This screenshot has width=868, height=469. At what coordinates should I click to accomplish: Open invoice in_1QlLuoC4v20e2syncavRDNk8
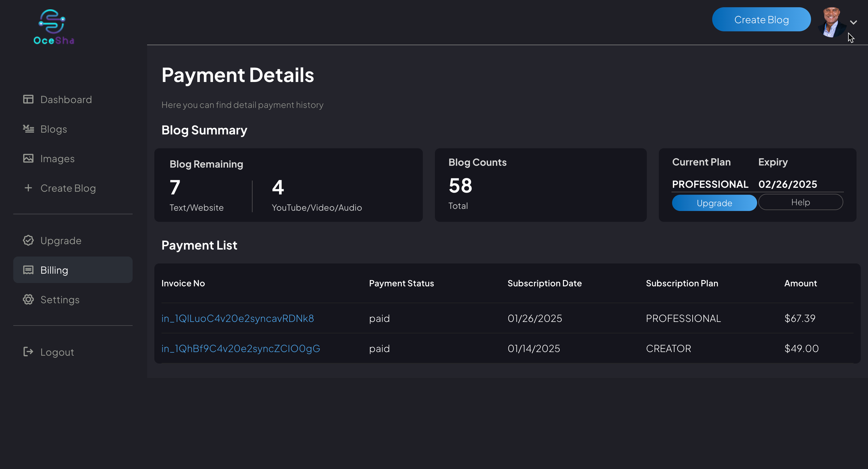(237, 318)
